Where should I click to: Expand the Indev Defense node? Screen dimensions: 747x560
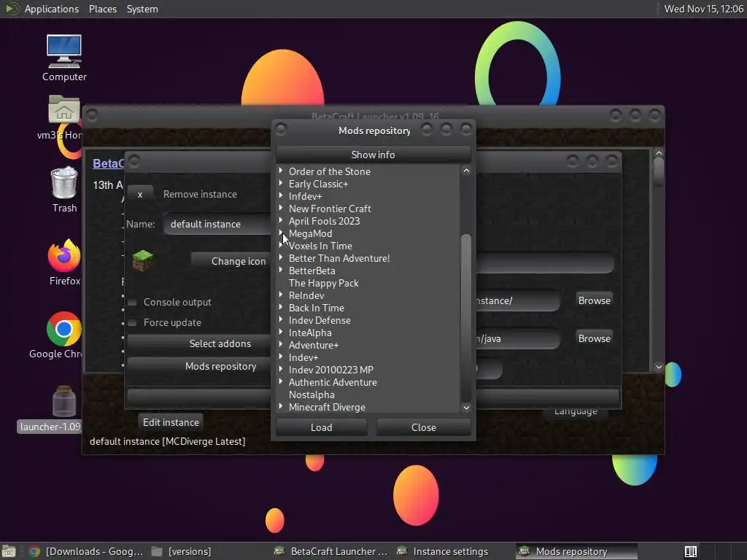[x=281, y=319]
